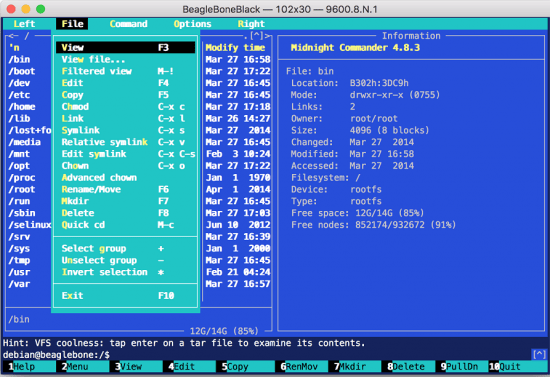Select Relative symlink entry
Image resolution: width=550 pixels, height=377 pixels.
click(x=125, y=142)
